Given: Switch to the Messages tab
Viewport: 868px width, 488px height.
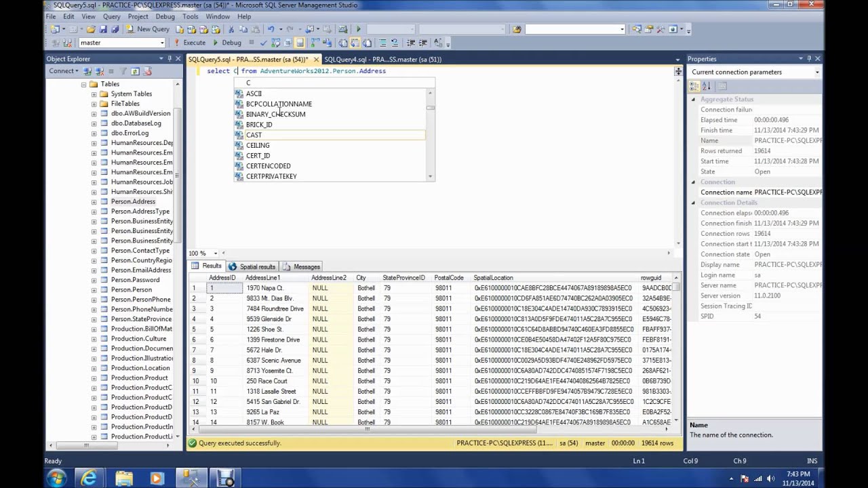Looking at the screenshot, I should click(302, 266).
